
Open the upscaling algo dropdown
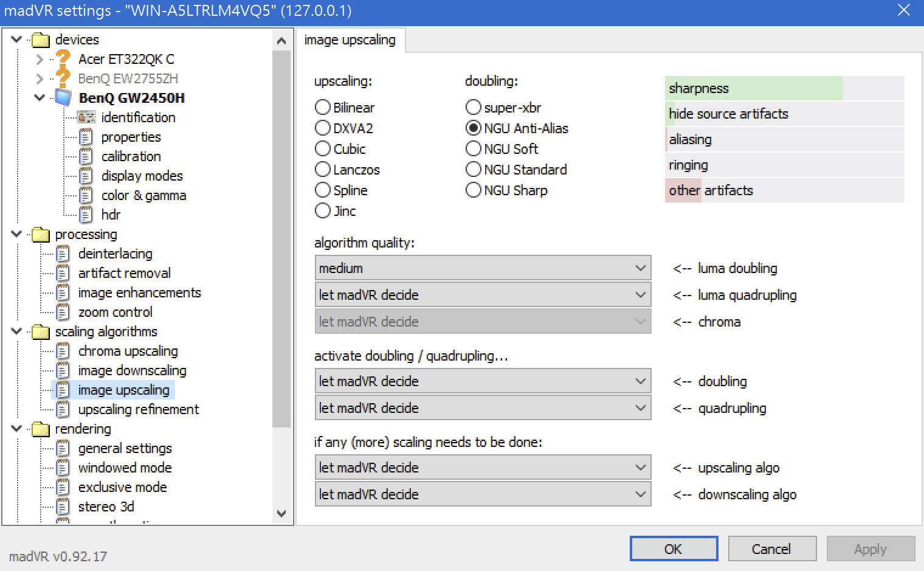click(x=483, y=467)
